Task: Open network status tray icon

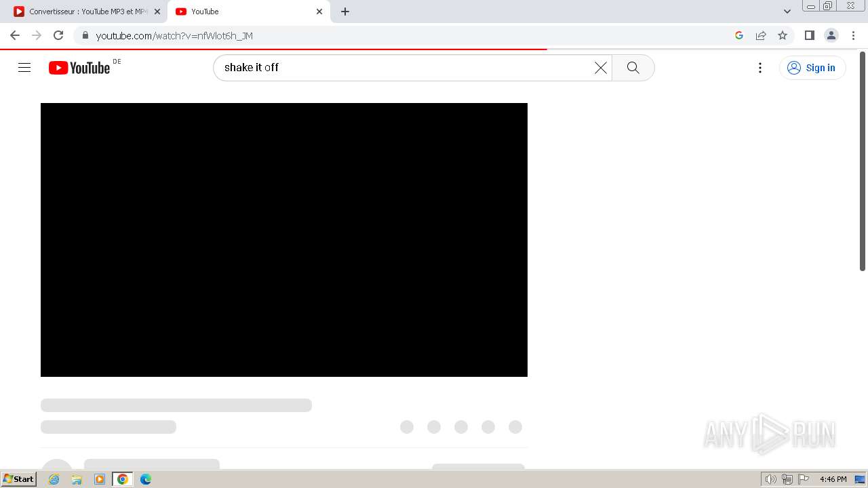Action: [x=787, y=479]
